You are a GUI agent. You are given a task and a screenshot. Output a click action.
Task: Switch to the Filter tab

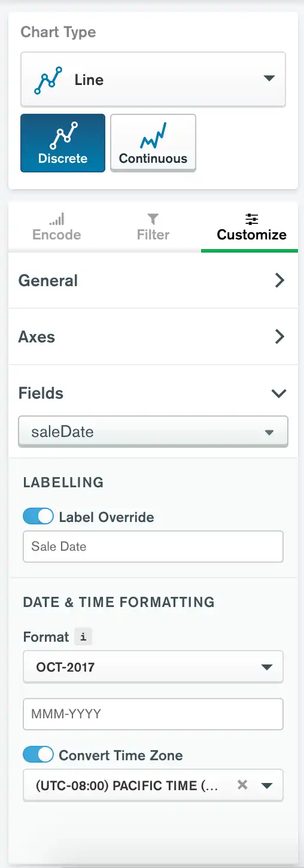pos(153,226)
